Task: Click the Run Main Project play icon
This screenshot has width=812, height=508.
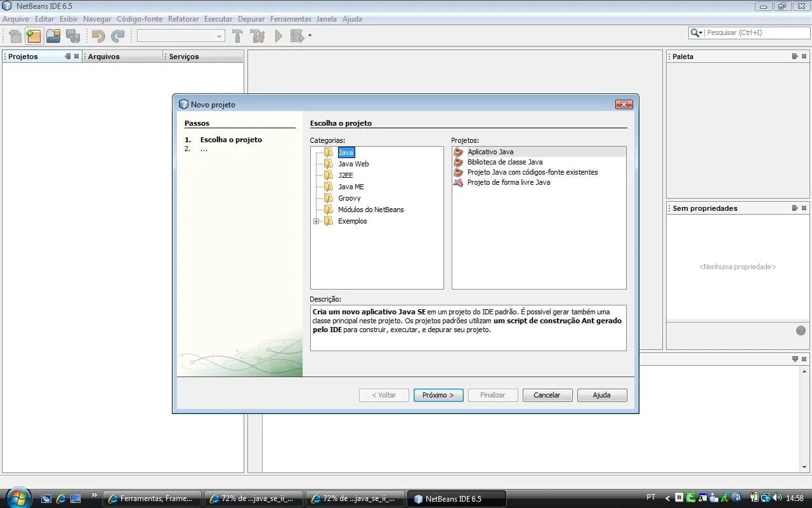Action: coord(278,36)
